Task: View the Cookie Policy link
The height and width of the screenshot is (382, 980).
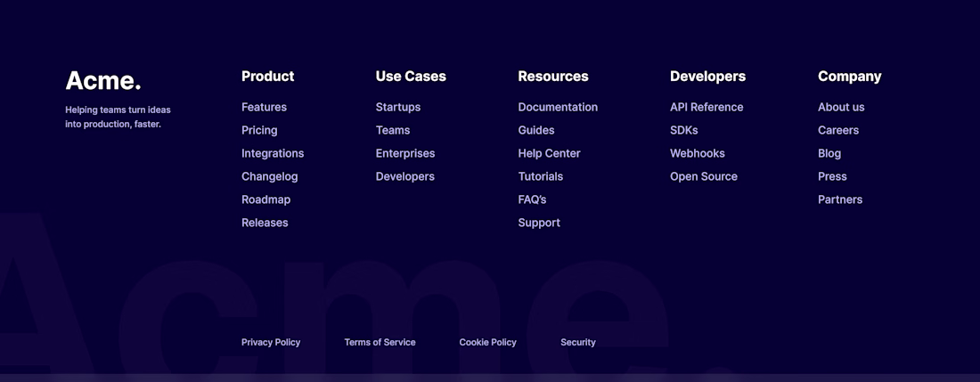Action: tap(487, 342)
